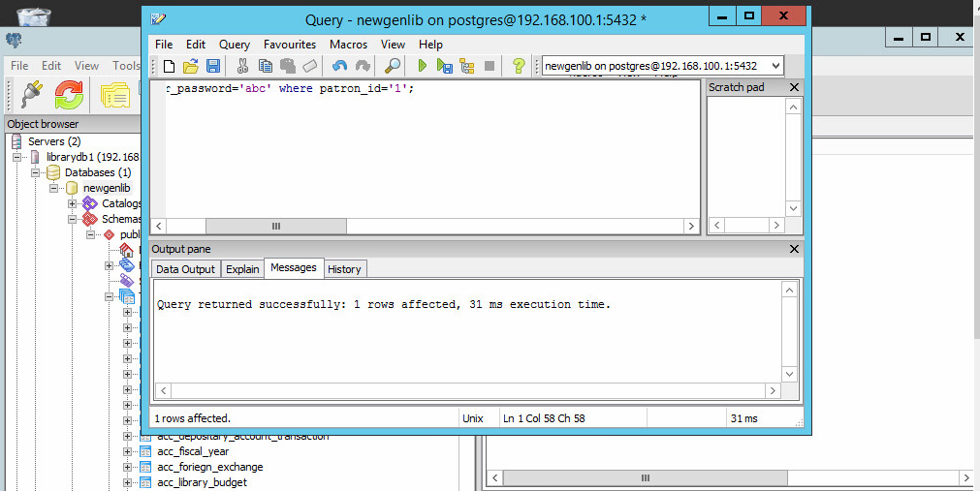Collapse the newgenlib database tree node

tap(55, 188)
